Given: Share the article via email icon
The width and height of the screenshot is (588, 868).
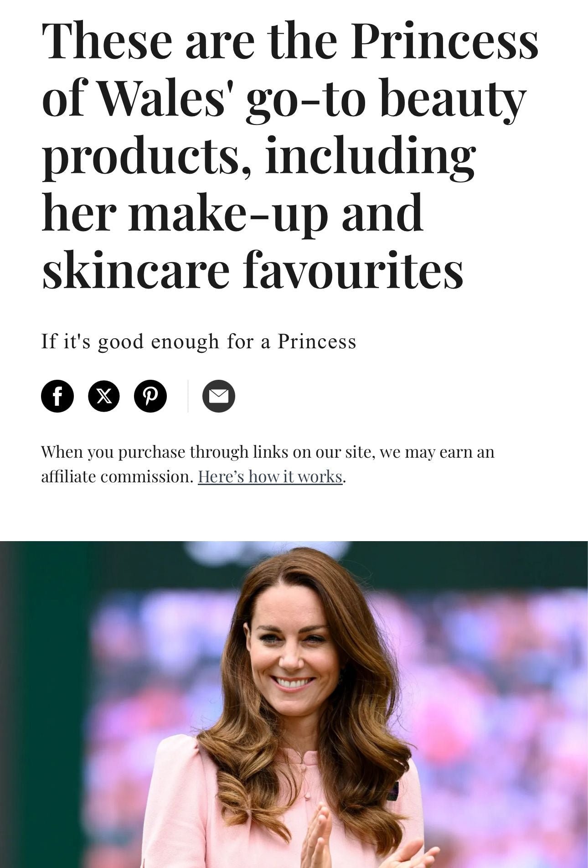Looking at the screenshot, I should pyautogui.click(x=219, y=396).
